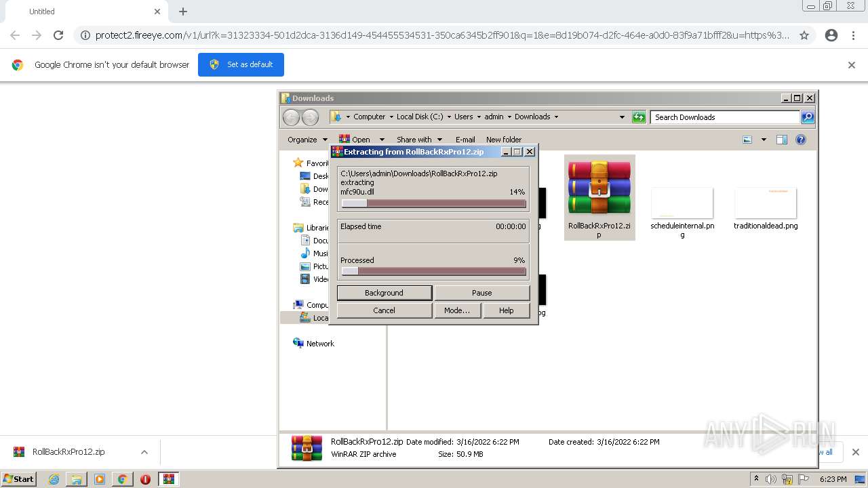
Task: Open Windows Start menu
Action: click(18, 479)
